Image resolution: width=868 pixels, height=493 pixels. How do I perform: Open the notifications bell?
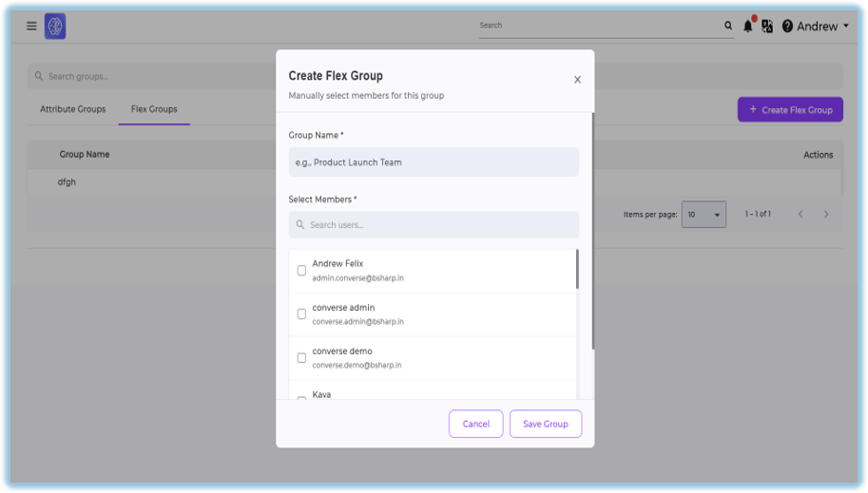pyautogui.click(x=748, y=26)
